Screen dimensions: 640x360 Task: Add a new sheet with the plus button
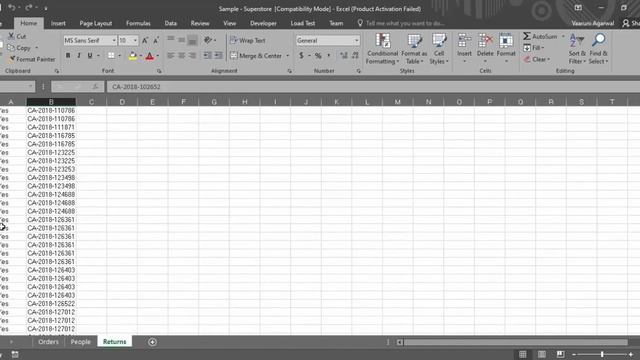(x=152, y=342)
